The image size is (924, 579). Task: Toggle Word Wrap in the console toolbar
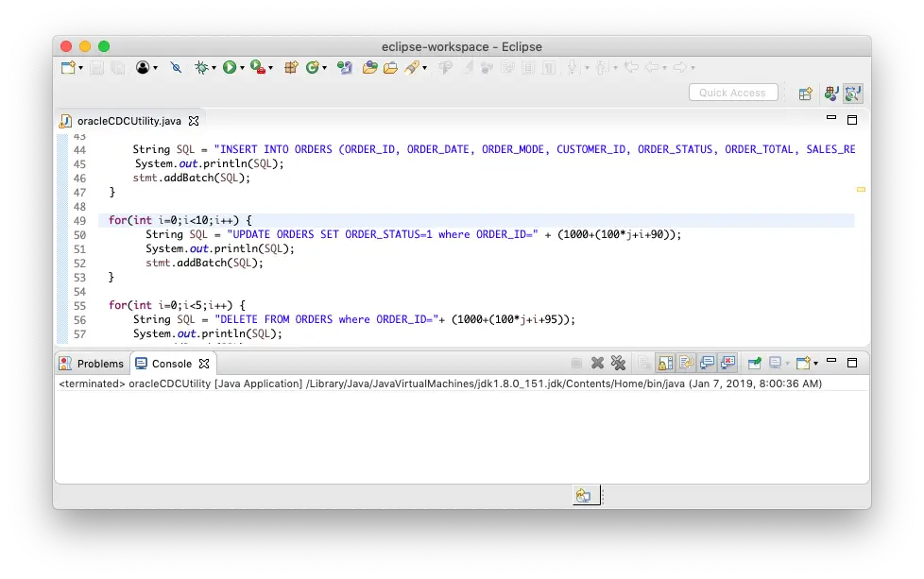click(686, 363)
